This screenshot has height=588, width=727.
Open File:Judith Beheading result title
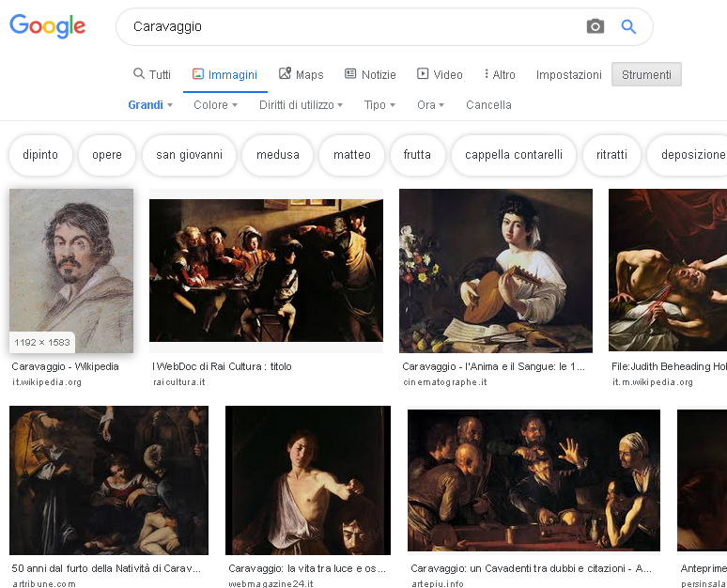tap(669, 366)
